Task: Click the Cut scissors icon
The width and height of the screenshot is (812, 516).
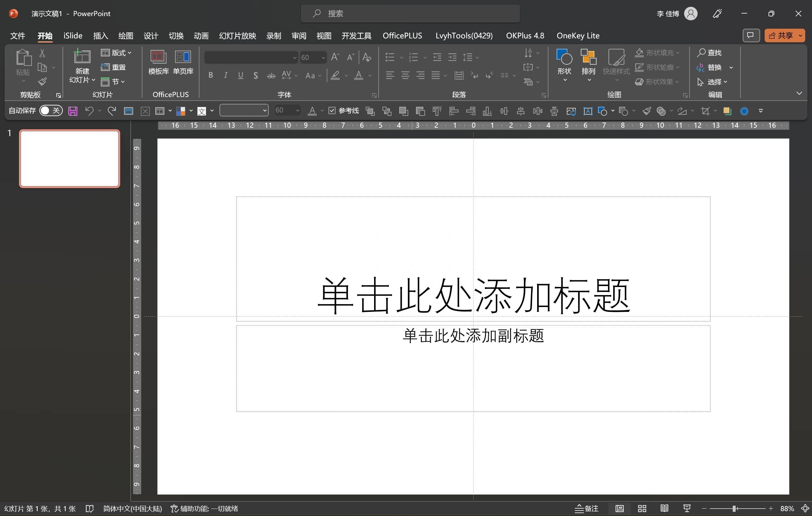Action: click(42, 53)
